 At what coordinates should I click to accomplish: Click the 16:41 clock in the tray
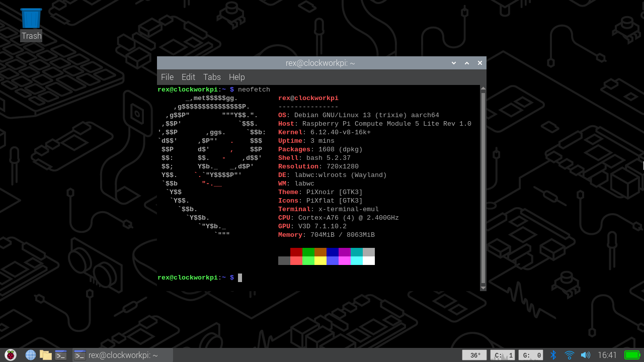(x=607, y=355)
